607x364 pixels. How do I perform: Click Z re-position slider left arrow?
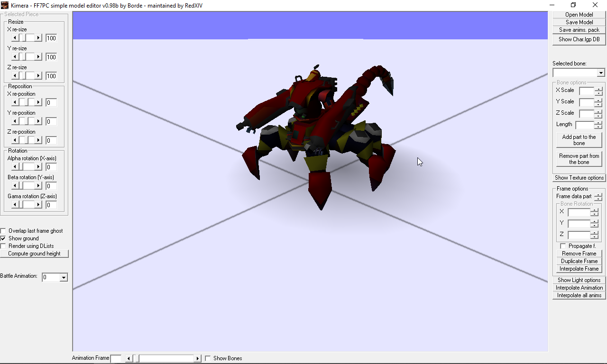[15, 140]
